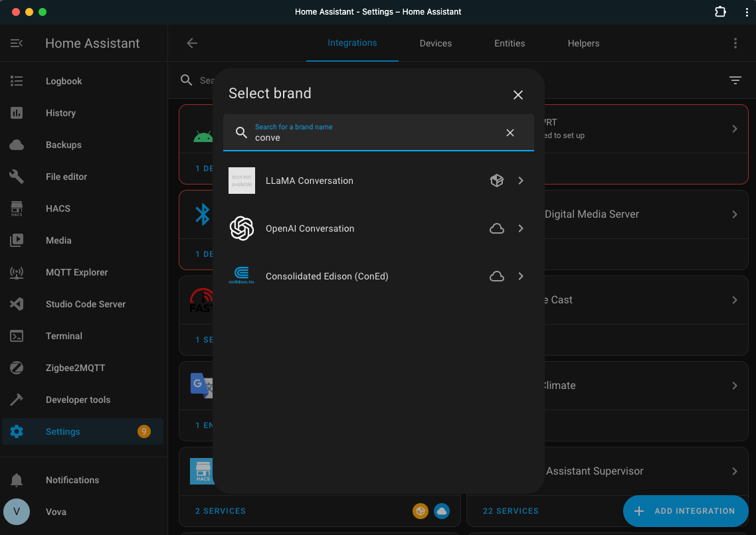Clear the brand search text field

[x=510, y=133]
